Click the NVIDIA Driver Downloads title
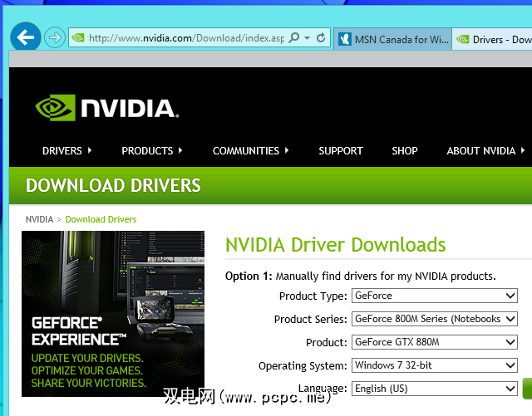 tap(336, 245)
